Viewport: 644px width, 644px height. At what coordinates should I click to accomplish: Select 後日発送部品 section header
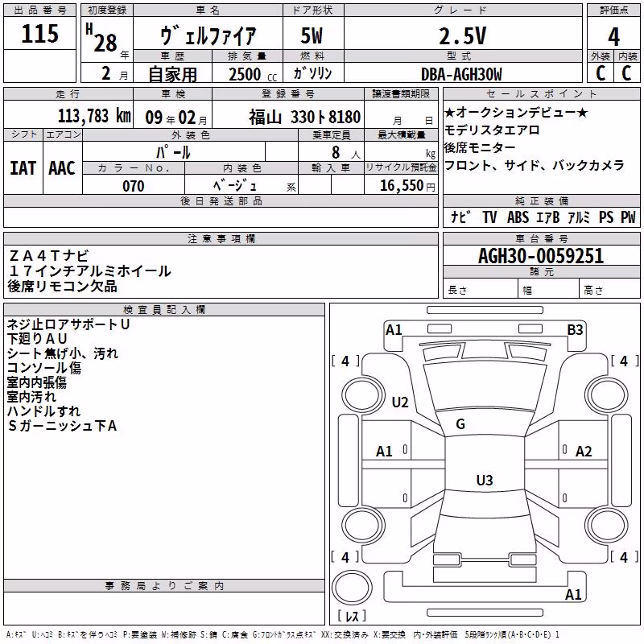tap(221, 200)
